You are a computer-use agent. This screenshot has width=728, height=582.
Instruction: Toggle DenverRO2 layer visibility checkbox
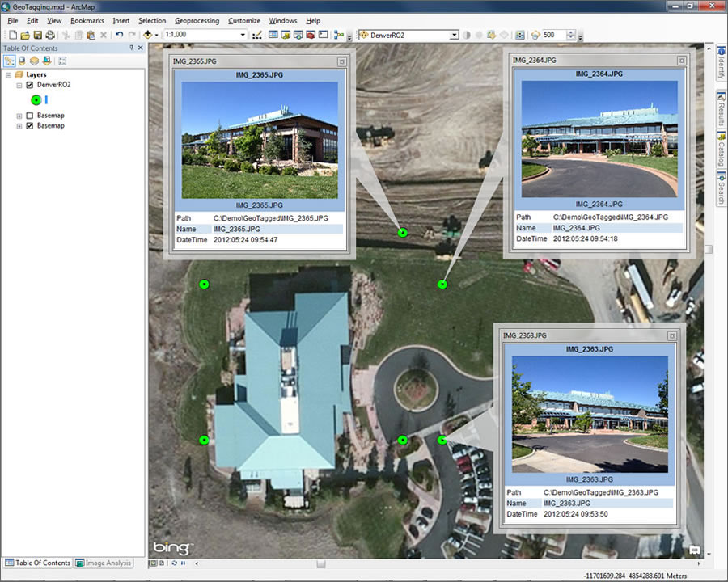click(x=30, y=85)
